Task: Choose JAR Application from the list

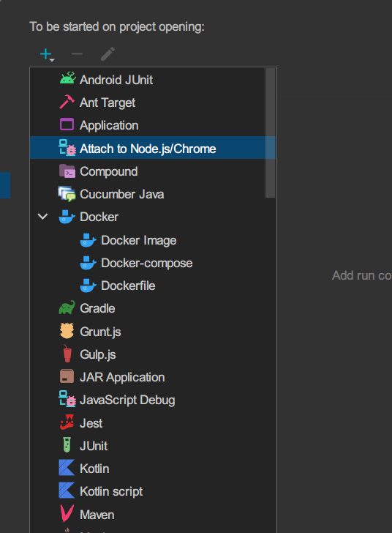Action: [x=122, y=378]
